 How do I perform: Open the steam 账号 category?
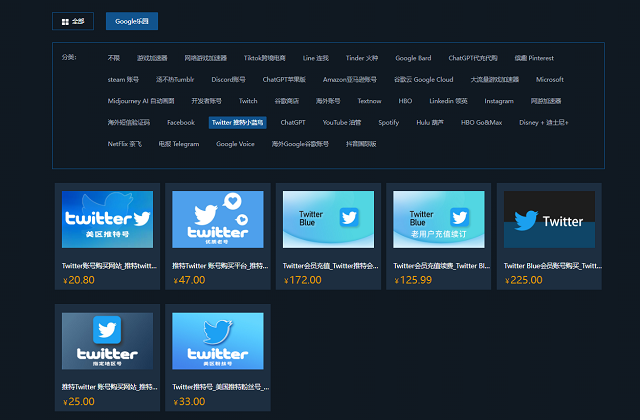point(123,80)
